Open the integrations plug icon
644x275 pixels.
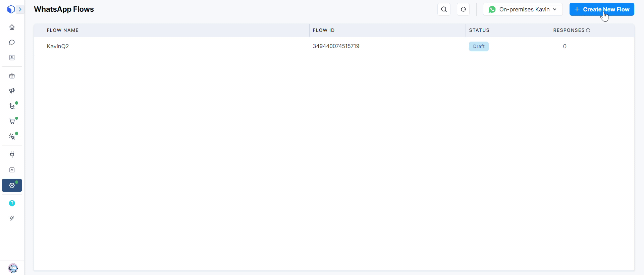[x=12, y=155]
